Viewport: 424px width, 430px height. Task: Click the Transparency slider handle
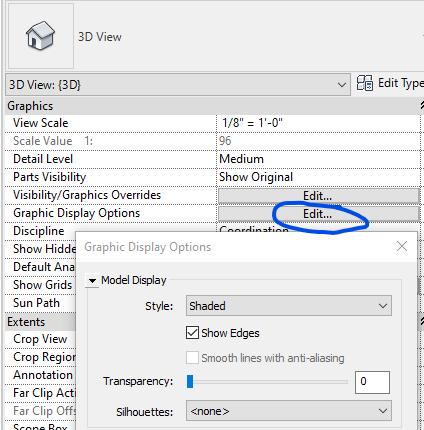(190, 381)
